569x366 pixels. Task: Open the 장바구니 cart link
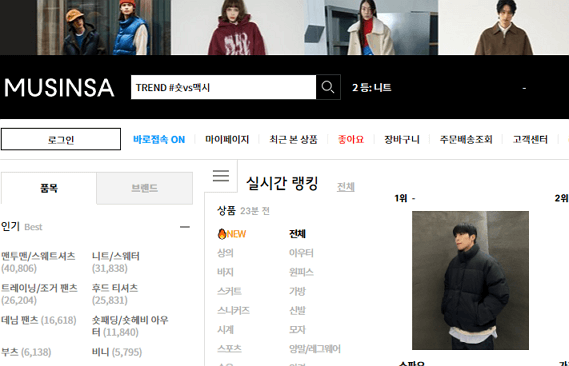[x=402, y=140]
